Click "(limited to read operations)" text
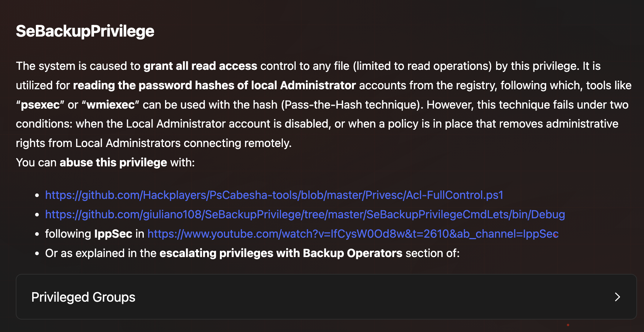The width and height of the screenshot is (644, 332). coord(422,66)
